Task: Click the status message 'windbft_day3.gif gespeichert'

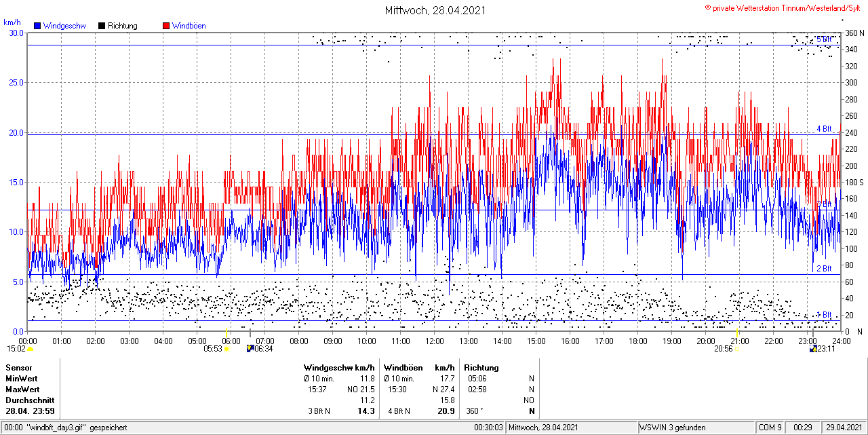Action: point(76,428)
